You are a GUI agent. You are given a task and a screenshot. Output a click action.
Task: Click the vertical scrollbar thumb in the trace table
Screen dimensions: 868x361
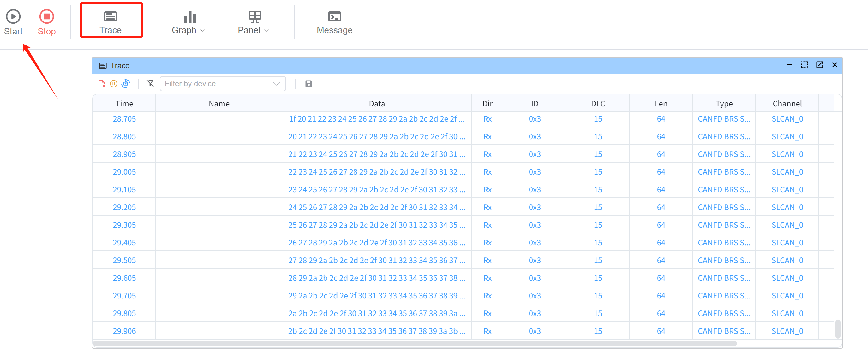click(838, 329)
